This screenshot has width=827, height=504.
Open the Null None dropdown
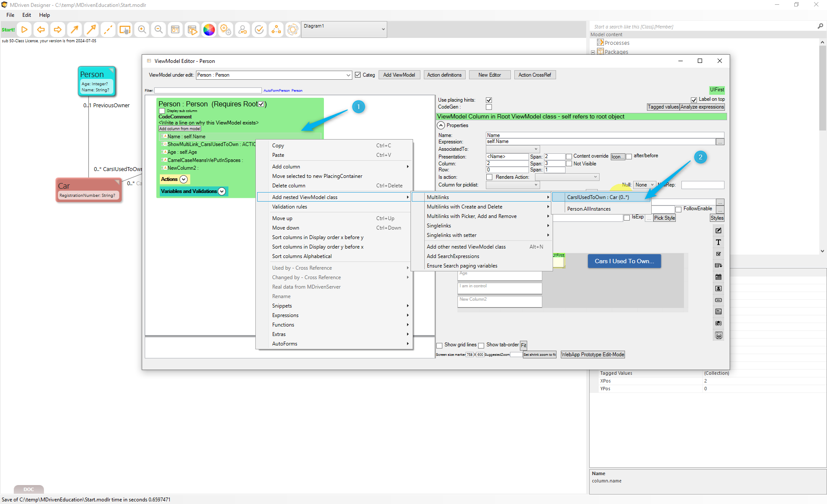tap(644, 185)
